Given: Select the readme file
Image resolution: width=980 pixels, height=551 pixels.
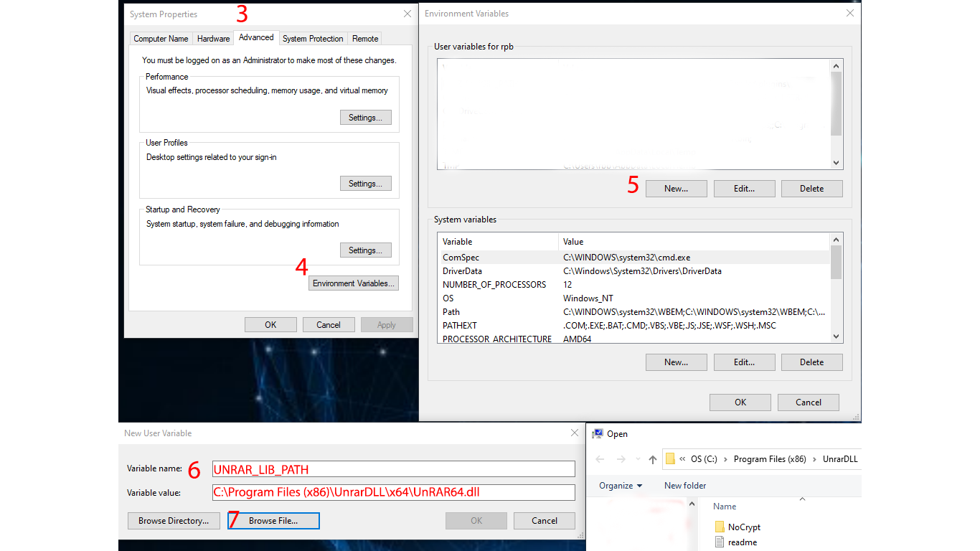Looking at the screenshot, I should [x=736, y=542].
